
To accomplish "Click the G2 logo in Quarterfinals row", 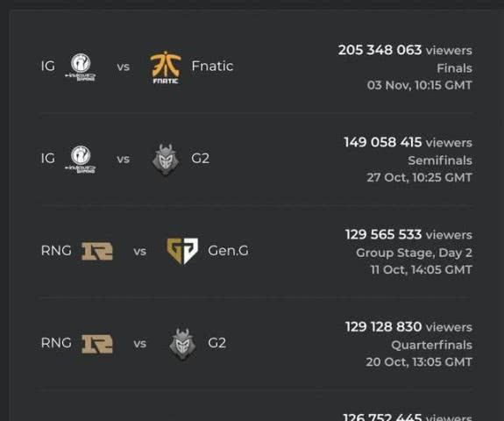I will pos(182,344).
